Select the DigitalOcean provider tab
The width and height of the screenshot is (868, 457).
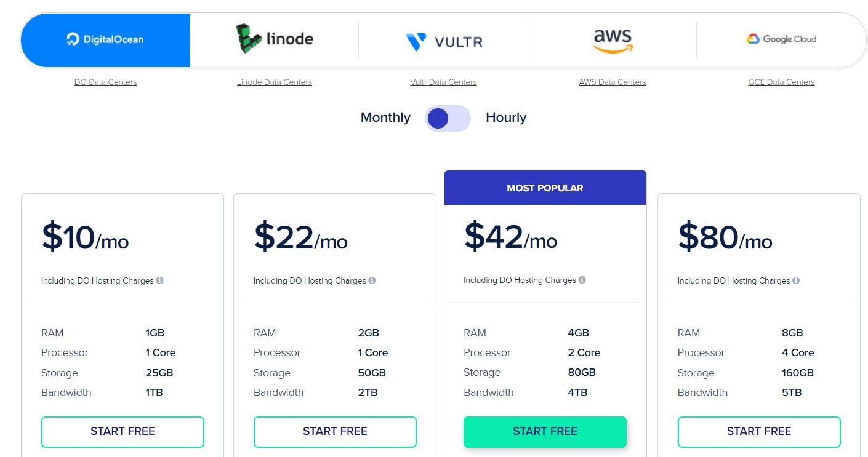point(105,40)
